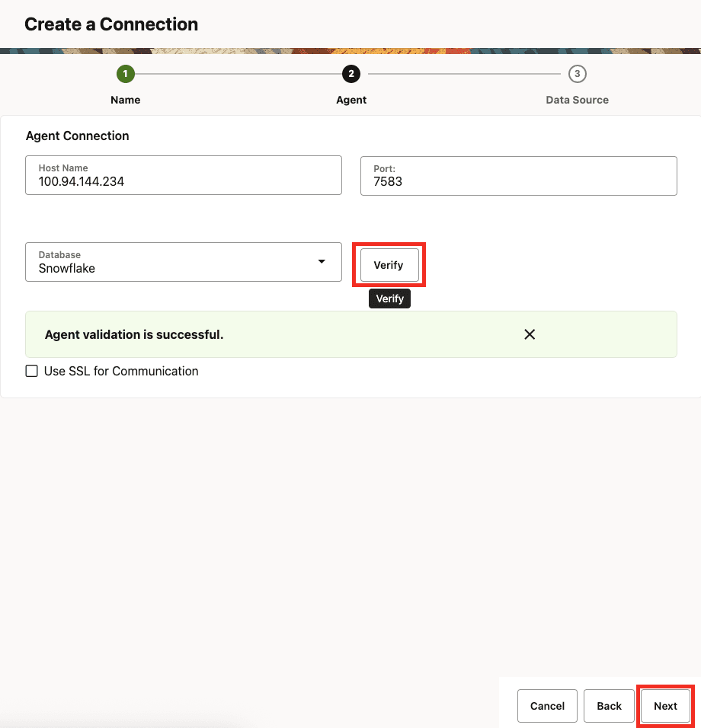Click into the Host Name field
Viewport: 701px width, 728px height.
pos(184,175)
